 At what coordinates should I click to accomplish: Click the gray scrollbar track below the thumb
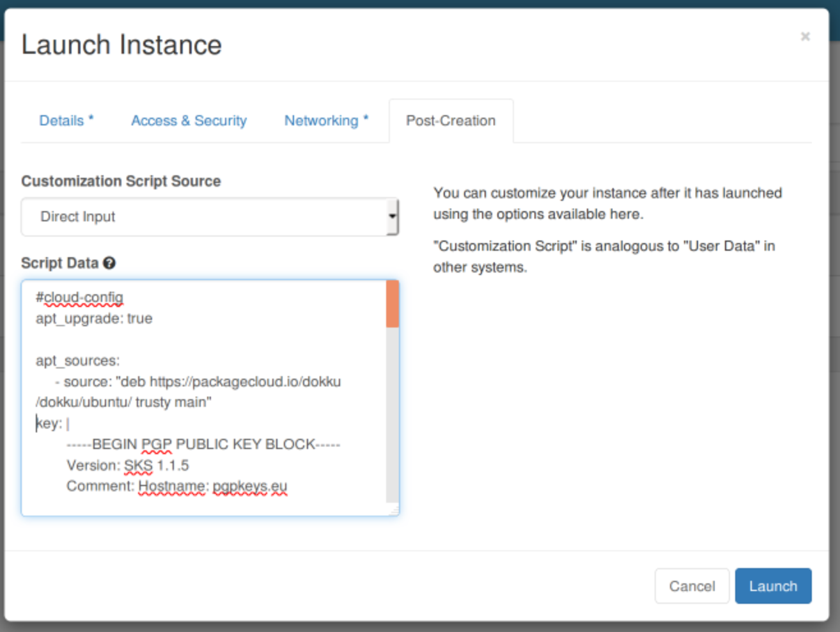click(x=393, y=415)
